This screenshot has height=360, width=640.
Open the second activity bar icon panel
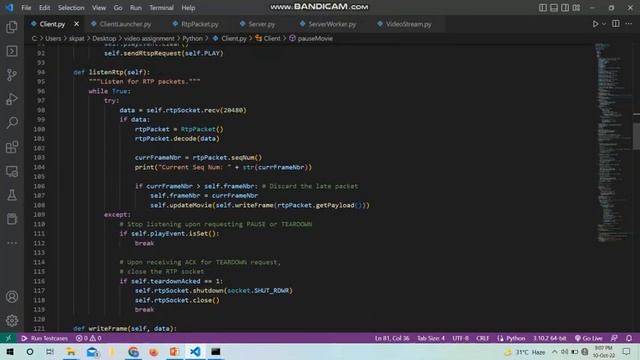(12, 51)
